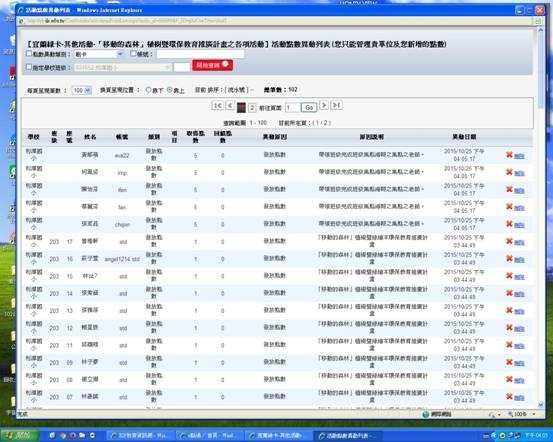Screen dimensions: 553x442
Task: Delete the eva22 row with red X
Action: 509,155
